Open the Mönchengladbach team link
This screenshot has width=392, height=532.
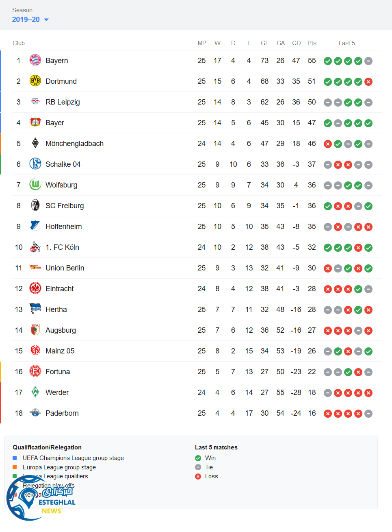point(74,144)
